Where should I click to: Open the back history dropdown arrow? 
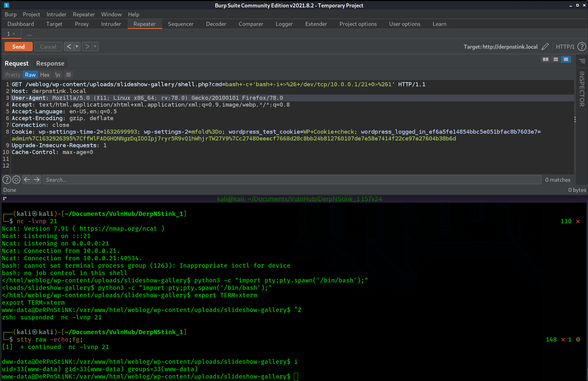[x=77, y=47]
